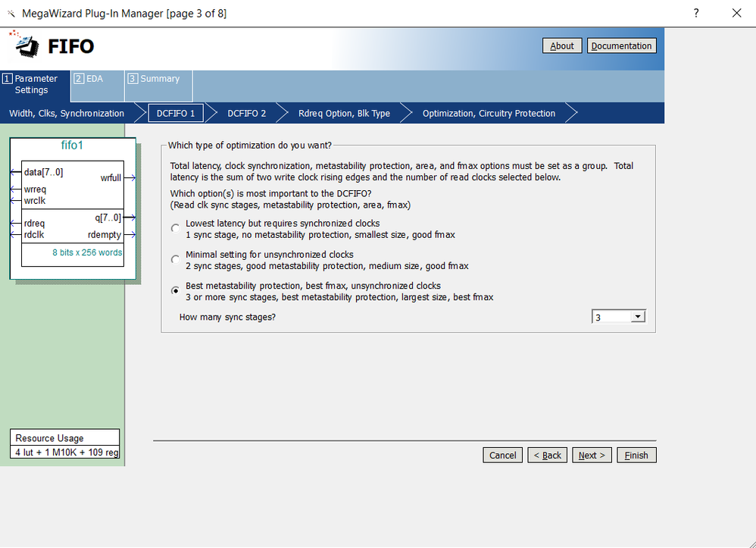756x548 pixels.
Task: Open the sync stages dropdown arrow
Action: (x=637, y=317)
